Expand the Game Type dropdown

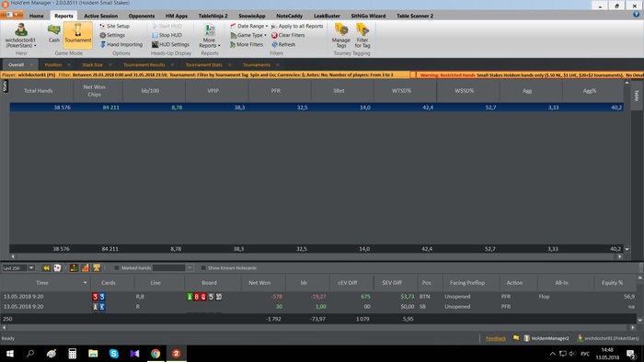click(248, 35)
